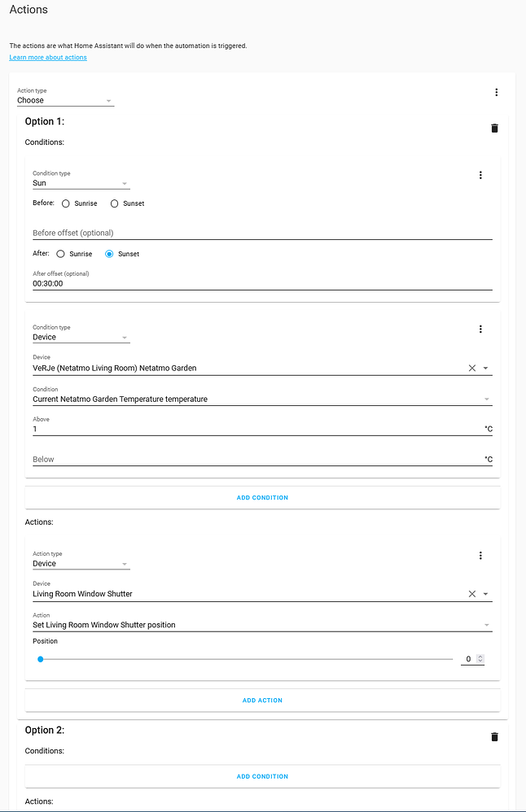Open the Learn more about actions link

[x=46, y=57]
